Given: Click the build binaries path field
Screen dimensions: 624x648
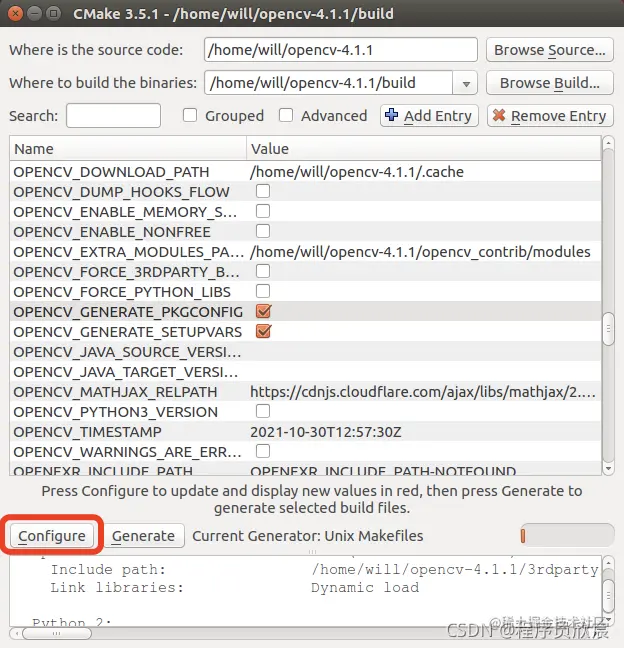Looking at the screenshot, I should [x=329, y=83].
